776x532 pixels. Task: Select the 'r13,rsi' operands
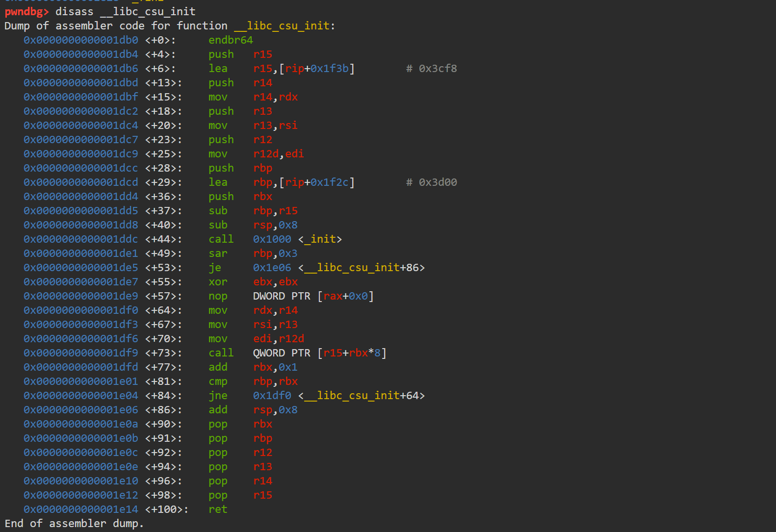click(276, 125)
